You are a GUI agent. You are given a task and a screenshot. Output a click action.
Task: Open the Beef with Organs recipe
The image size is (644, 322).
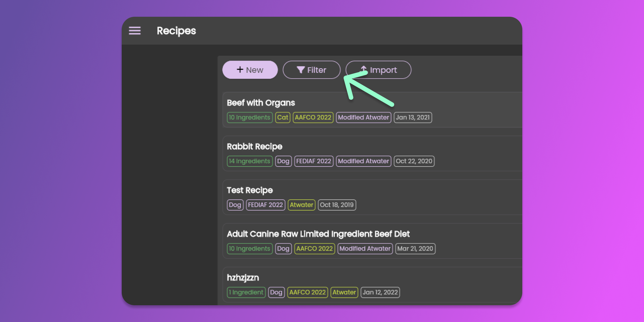[261, 103]
